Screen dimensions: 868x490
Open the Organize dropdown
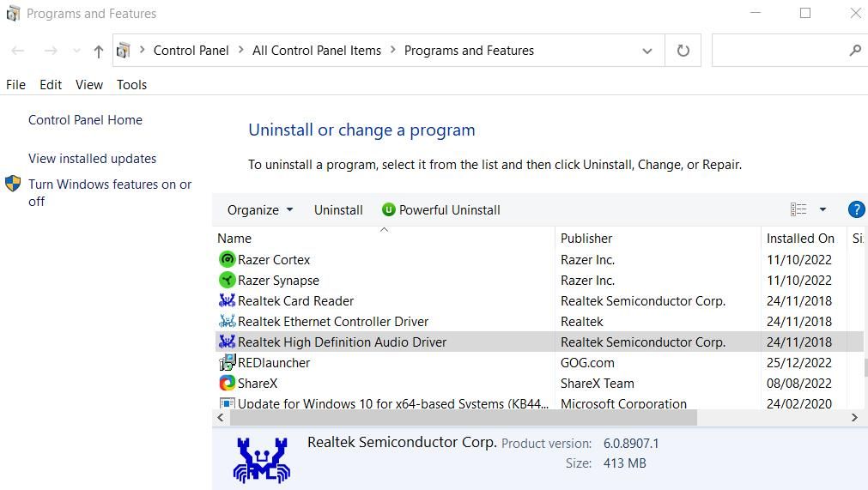[x=259, y=210]
